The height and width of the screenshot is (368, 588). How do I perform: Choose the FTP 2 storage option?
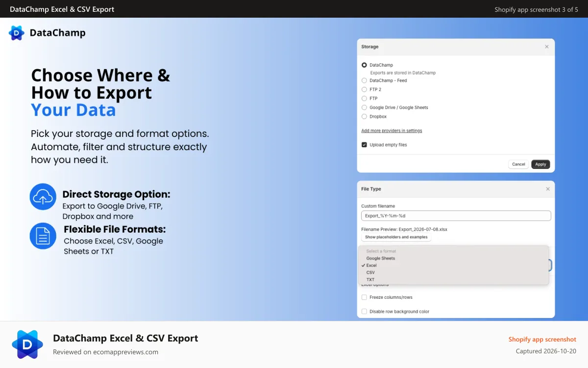[364, 89]
